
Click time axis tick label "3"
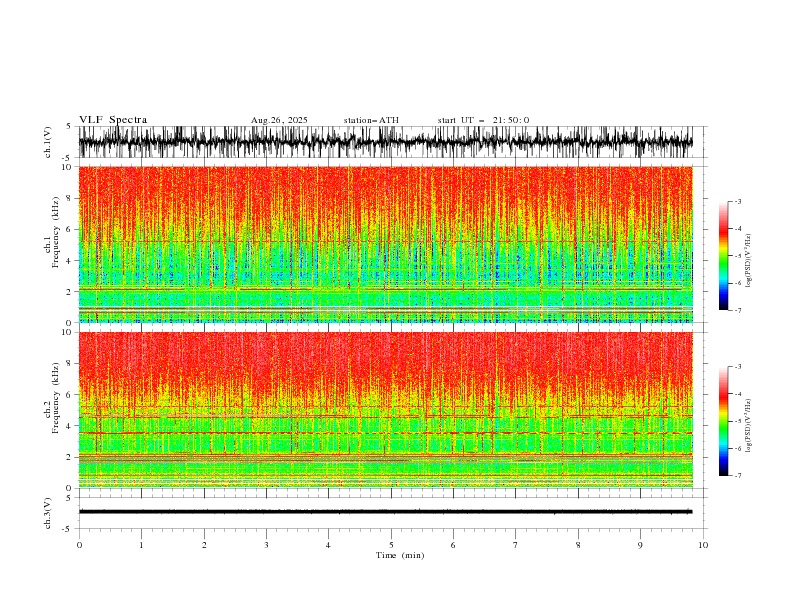(x=266, y=545)
